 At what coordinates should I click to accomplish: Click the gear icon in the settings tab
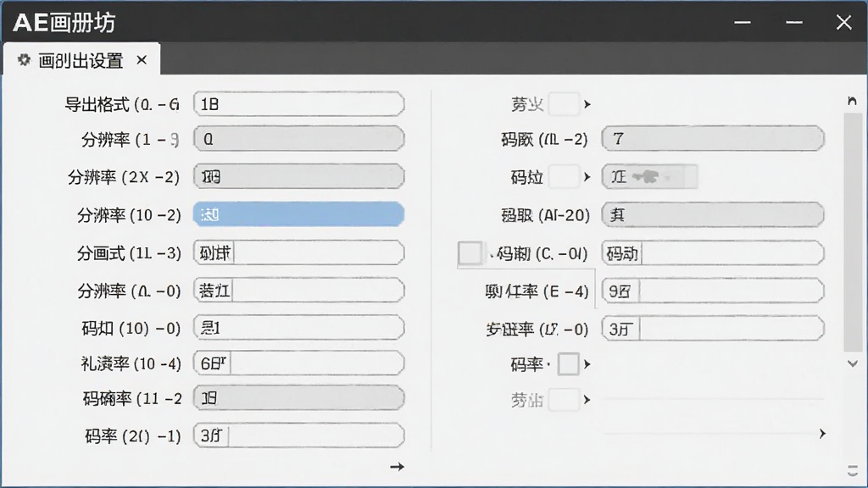(24, 60)
